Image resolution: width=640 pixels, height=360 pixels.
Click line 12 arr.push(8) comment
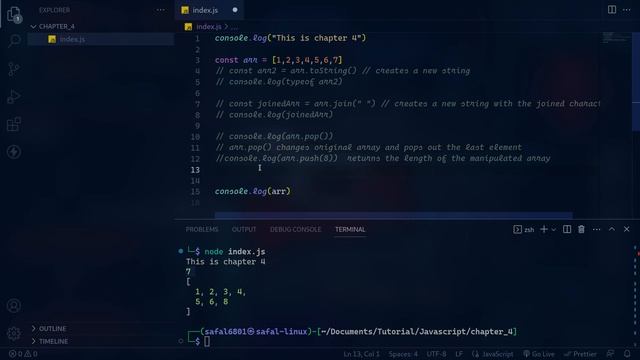[x=383, y=158]
